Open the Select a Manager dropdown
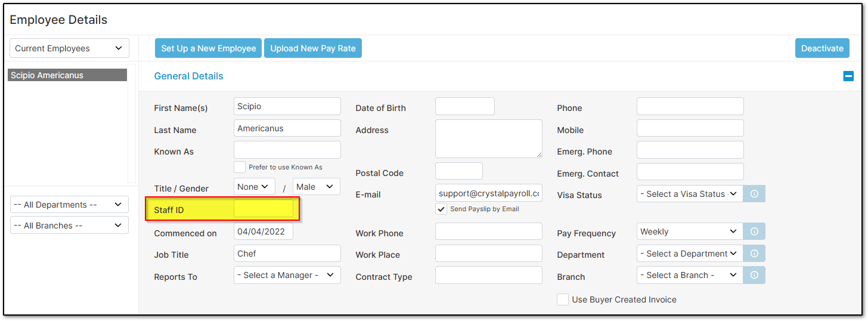This screenshot has height=321, width=868. pos(287,275)
